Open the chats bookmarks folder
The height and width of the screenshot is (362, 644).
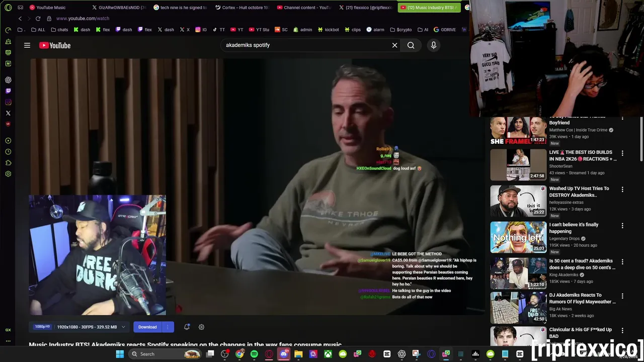tap(59, 30)
